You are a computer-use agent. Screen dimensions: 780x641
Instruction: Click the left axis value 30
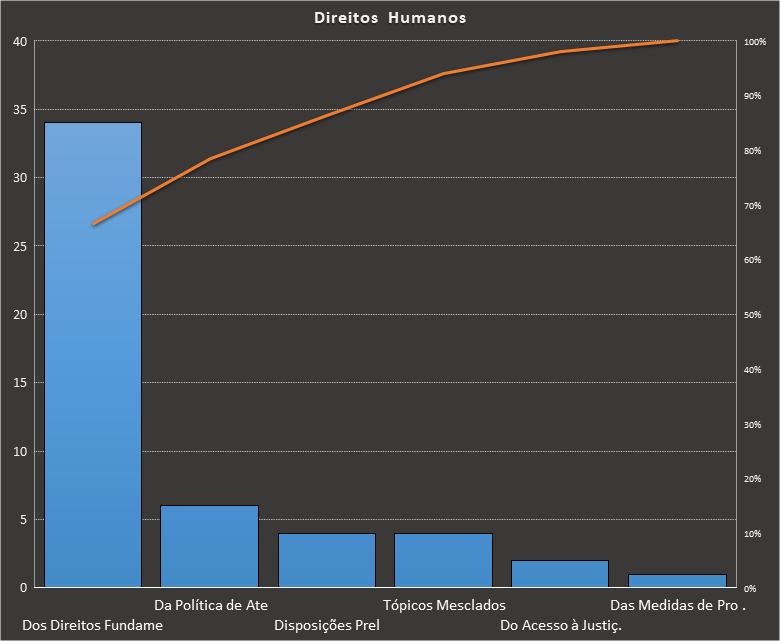(x=20, y=178)
